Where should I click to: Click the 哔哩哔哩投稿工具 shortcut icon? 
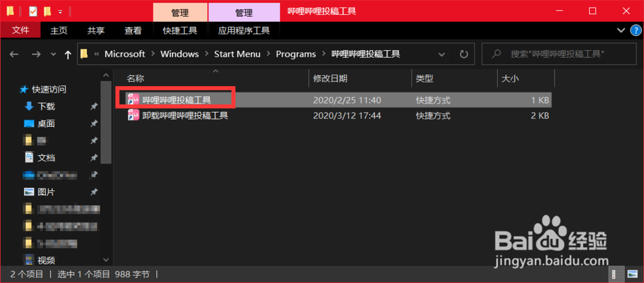(x=133, y=100)
